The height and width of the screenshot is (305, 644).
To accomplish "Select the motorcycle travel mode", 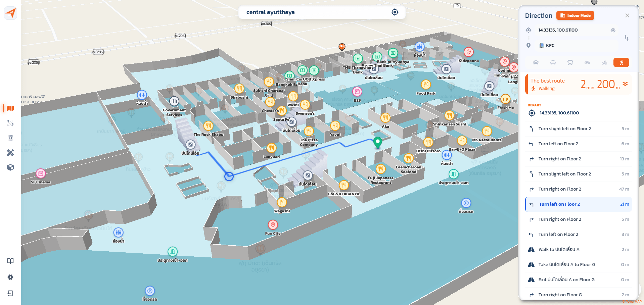I will click(x=587, y=62).
